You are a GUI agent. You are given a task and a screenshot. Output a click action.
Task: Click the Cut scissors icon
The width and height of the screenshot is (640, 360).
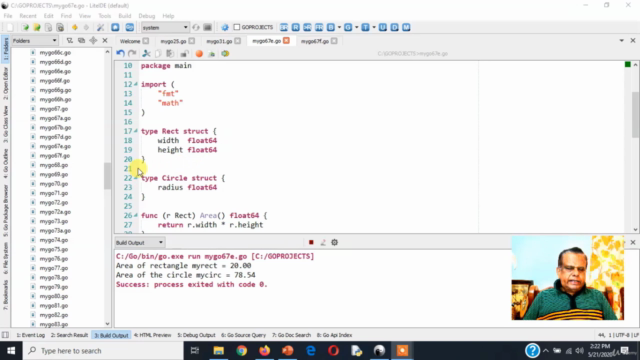[x=146, y=53]
